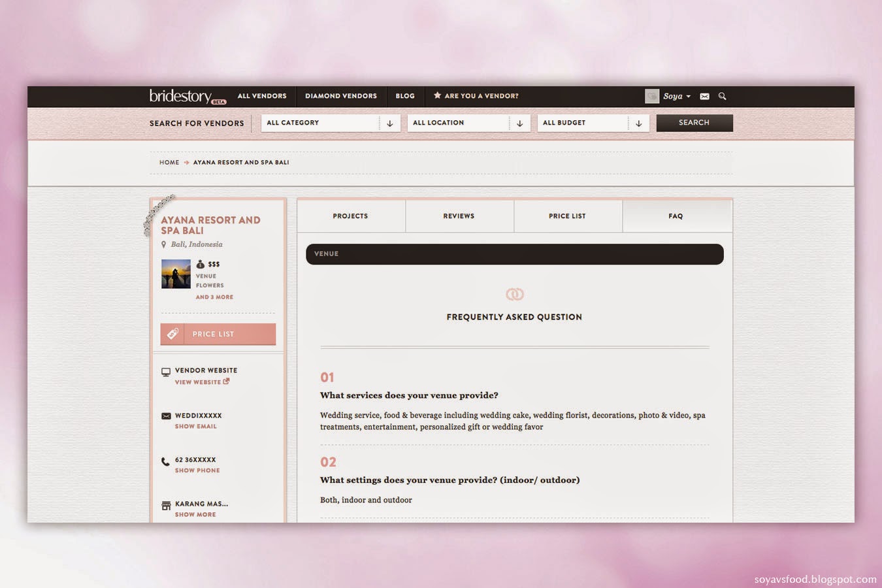Click the money bag budget icon
Image resolution: width=882 pixels, height=588 pixels.
click(x=201, y=264)
